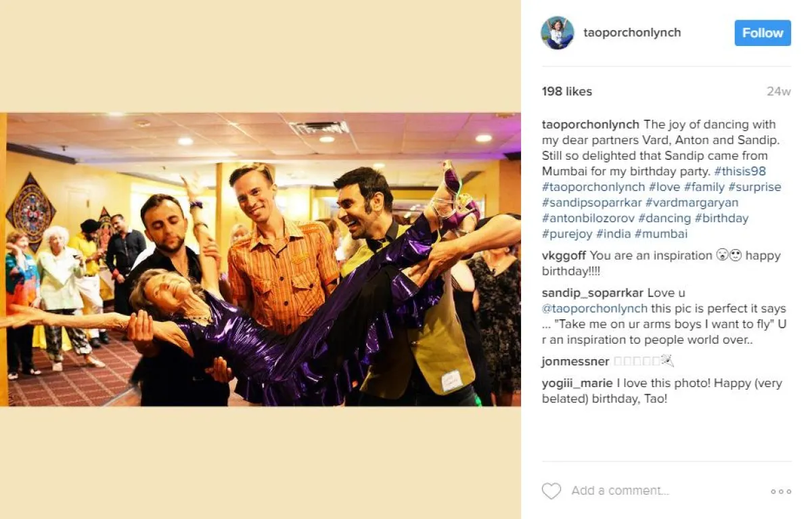Visit sandip_soparrkar's profile from comment

tap(593, 293)
